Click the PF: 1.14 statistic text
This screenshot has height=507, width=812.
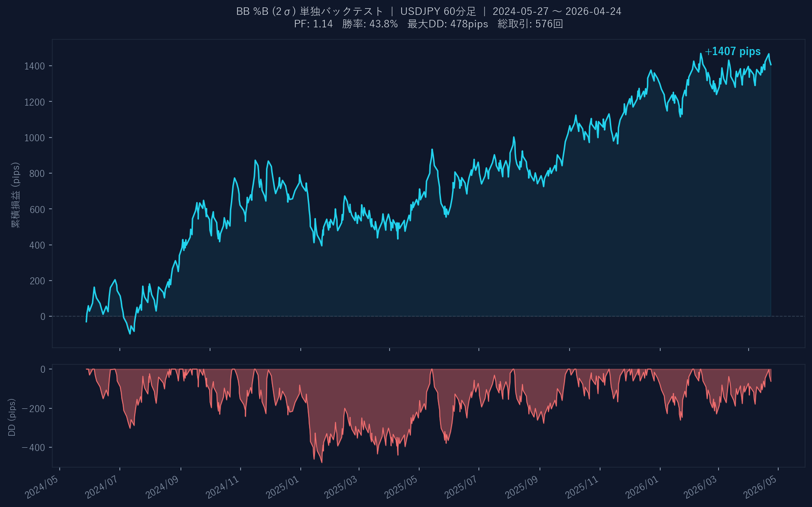point(313,24)
